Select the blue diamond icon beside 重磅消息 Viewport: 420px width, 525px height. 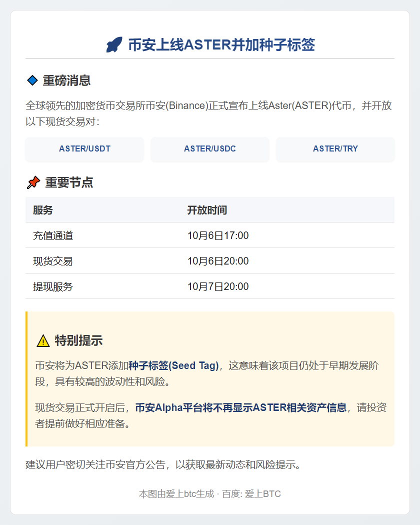coord(31,78)
